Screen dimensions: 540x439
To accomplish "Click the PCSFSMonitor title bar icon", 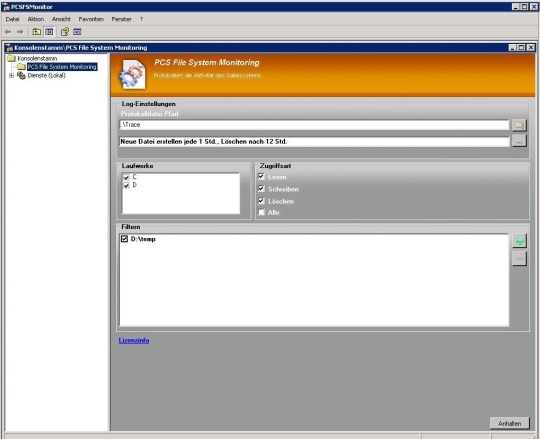I will 6,7.
